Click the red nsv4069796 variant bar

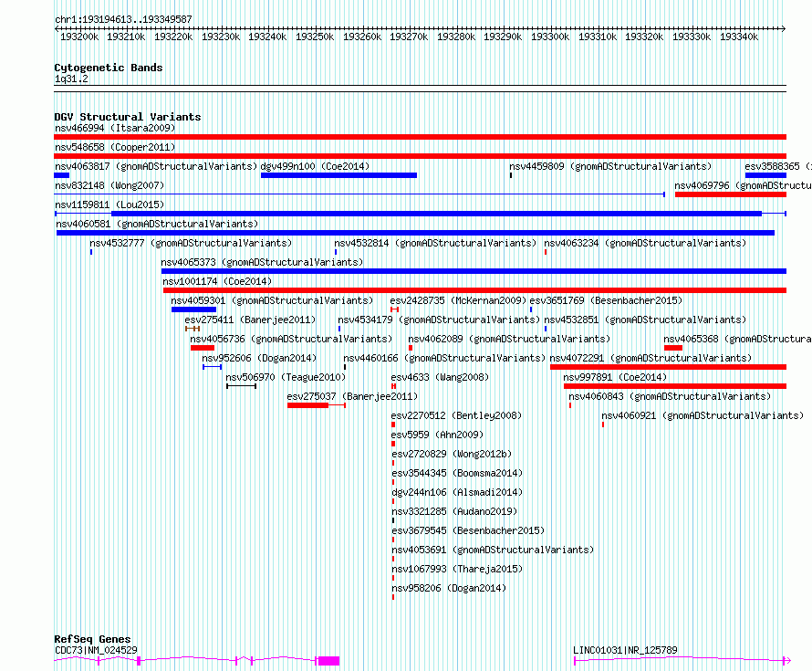pos(731,194)
